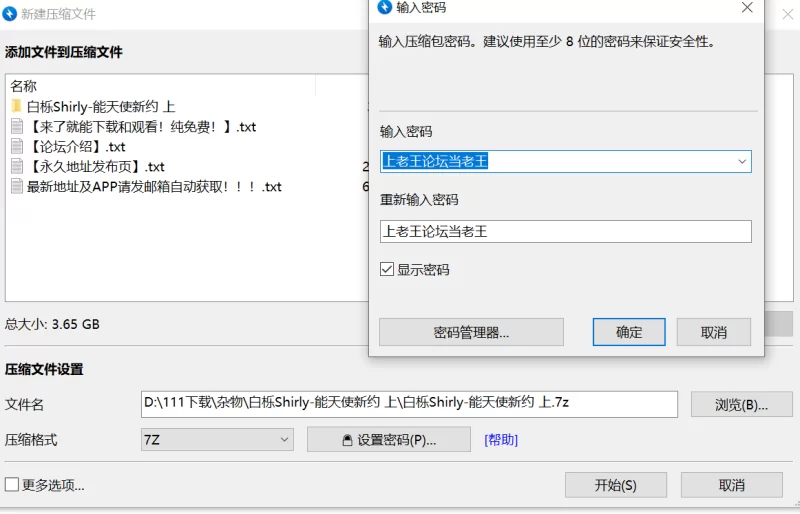800x514 pixels.
Task: Open 密码管理器 button
Action: 471,332
